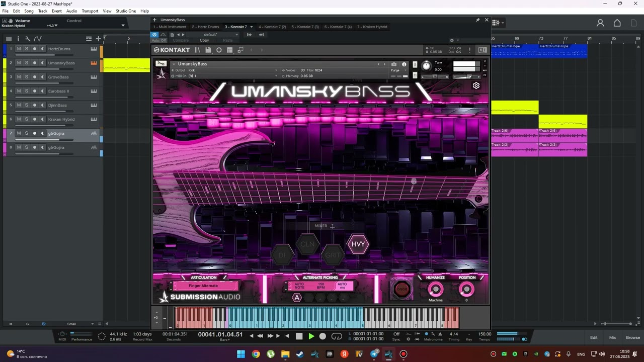644x362 pixels.
Task: Take instrument snapshot with camera icon
Action: (393, 64)
